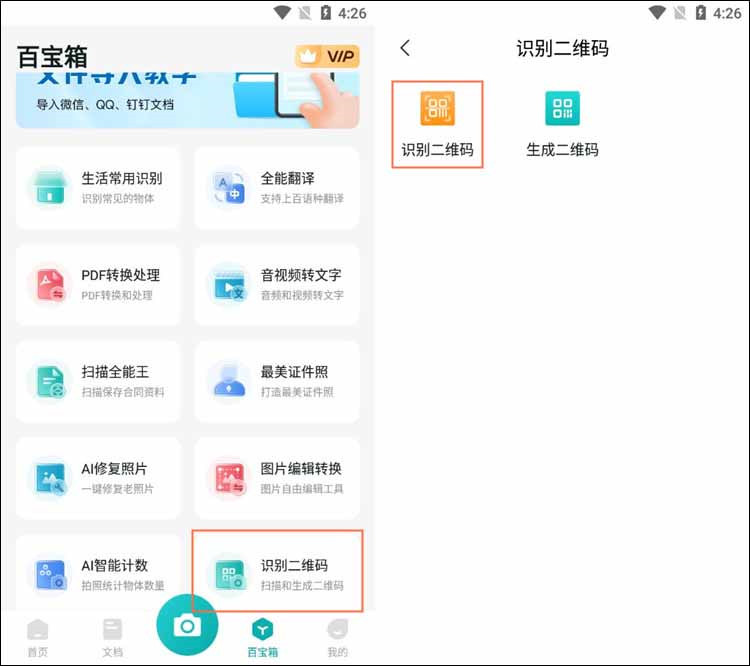Select the 百宝箱 toolbox tab
Screen dimensions: 750x666
coord(262,637)
